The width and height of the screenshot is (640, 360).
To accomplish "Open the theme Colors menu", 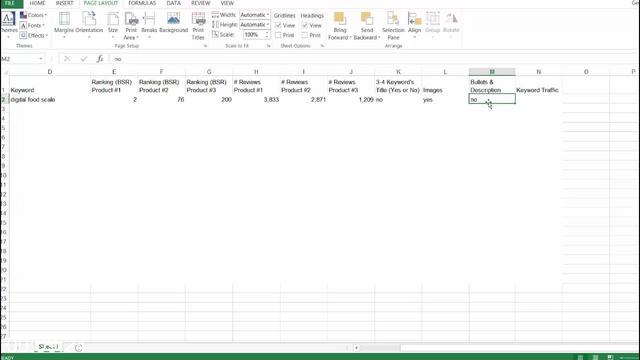I will 33,15.
